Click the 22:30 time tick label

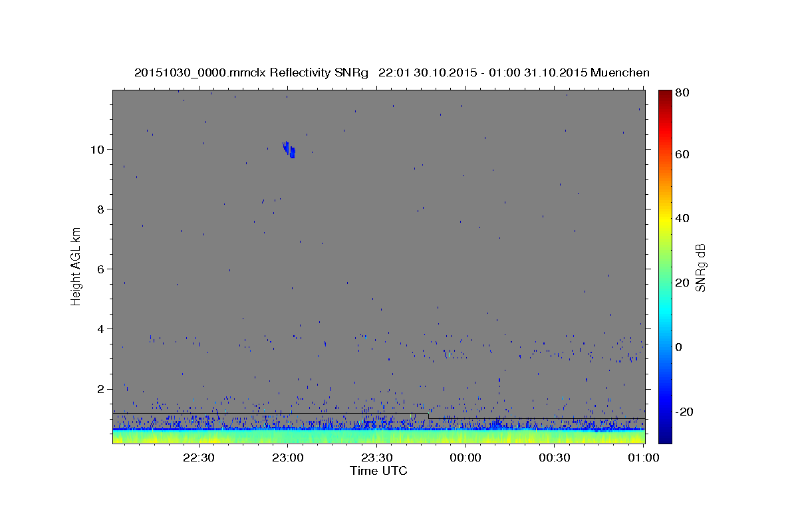198,458
